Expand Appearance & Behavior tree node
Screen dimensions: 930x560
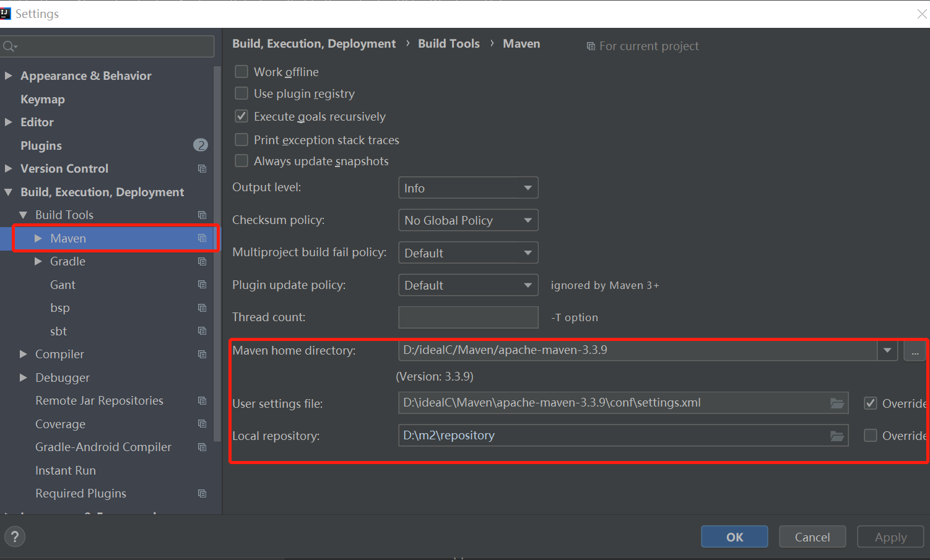pos(9,75)
